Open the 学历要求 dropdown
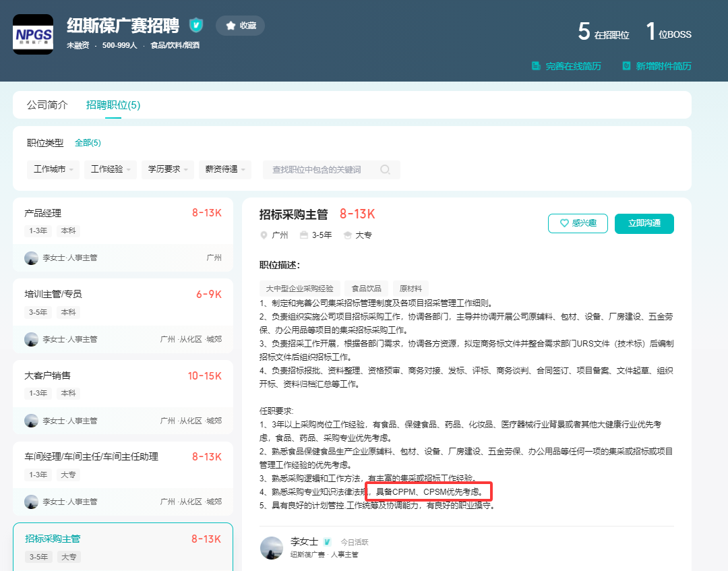The height and width of the screenshot is (571, 728). pyautogui.click(x=166, y=169)
